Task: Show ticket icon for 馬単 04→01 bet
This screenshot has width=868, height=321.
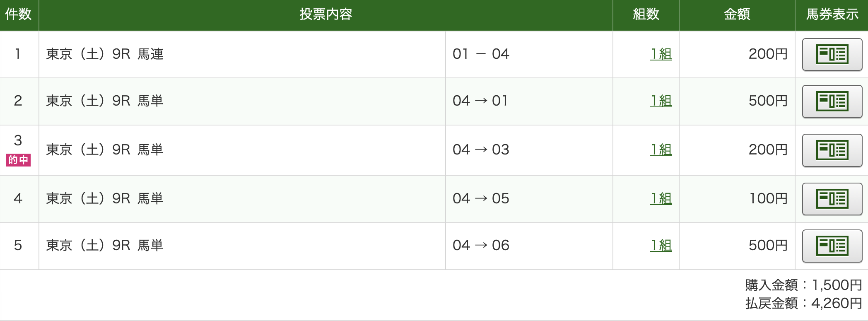Action: (832, 101)
